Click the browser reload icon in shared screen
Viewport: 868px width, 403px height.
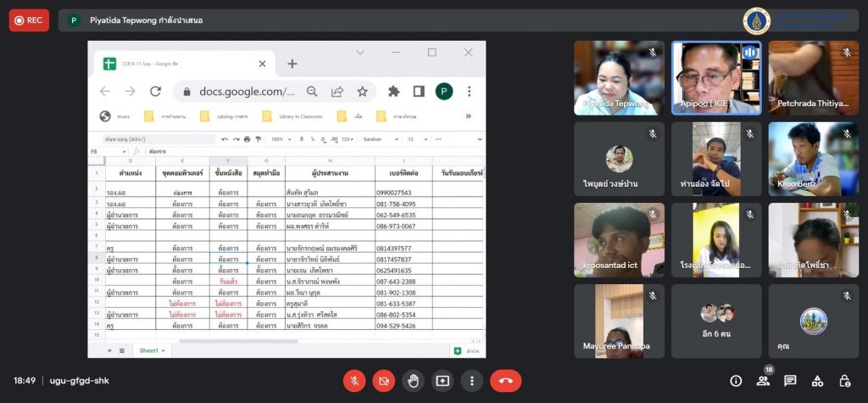[x=155, y=92]
